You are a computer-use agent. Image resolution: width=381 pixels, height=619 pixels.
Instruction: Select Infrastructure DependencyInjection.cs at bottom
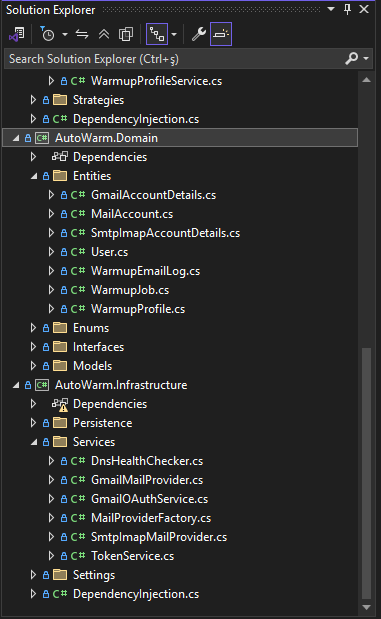(136, 594)
